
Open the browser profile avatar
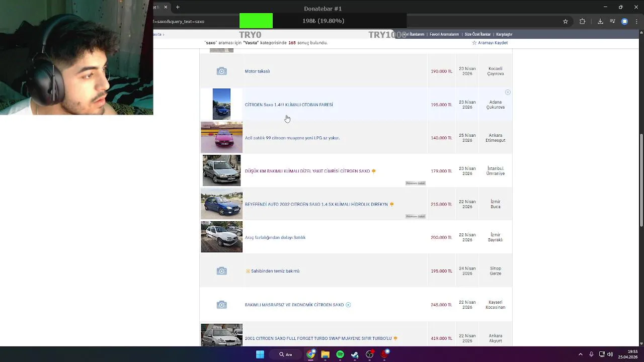(624, 22)
